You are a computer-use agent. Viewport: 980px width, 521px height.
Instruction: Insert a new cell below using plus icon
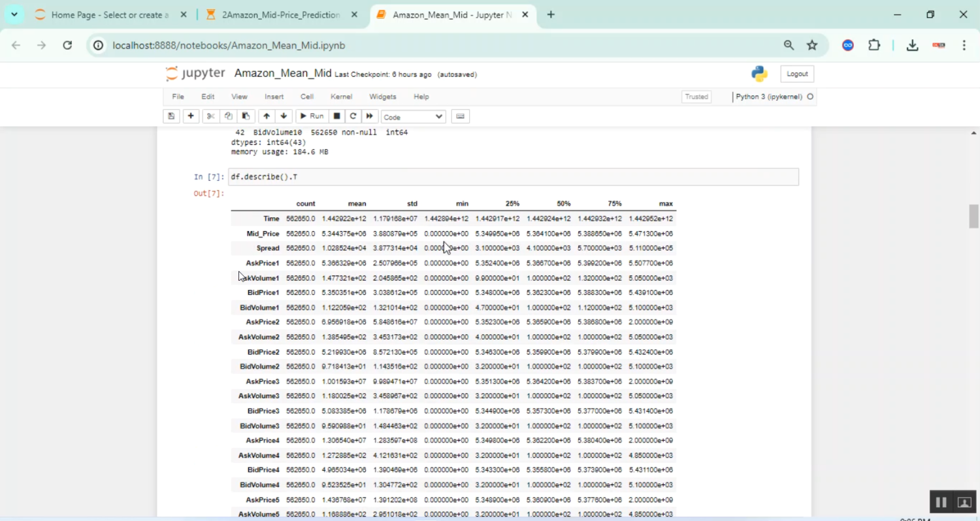[191, 116]
